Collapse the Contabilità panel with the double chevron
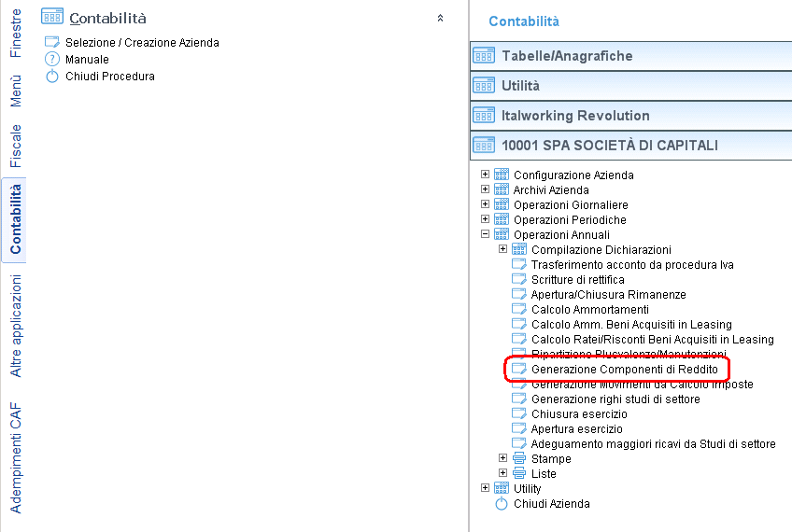 pyautogui.click(x=440, y=18)
